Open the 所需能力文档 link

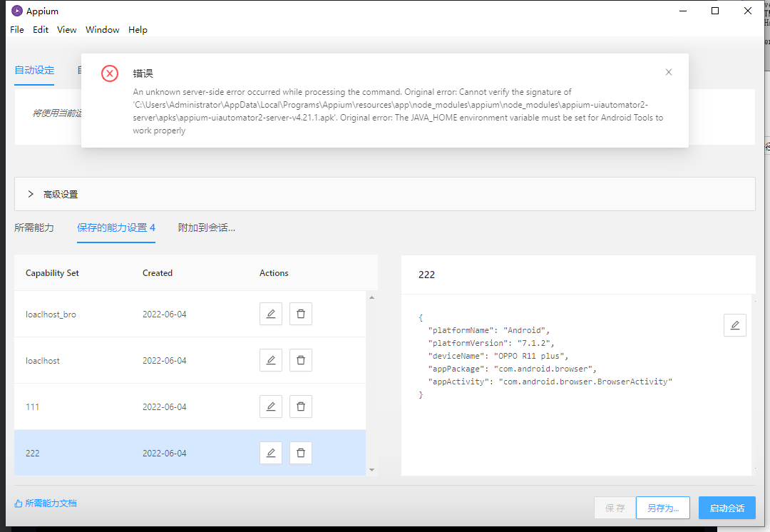(x=46, y=503)
